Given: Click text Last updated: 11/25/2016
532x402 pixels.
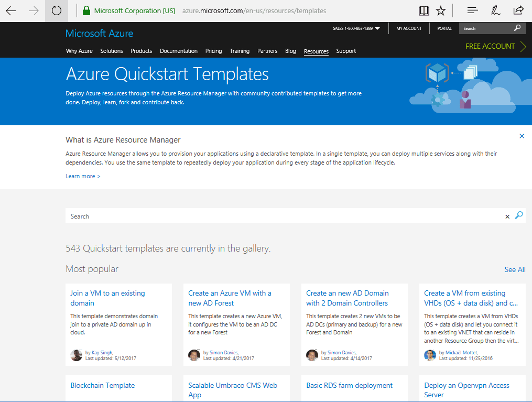Looking at the screenshot, I should (x=466, y=358).
